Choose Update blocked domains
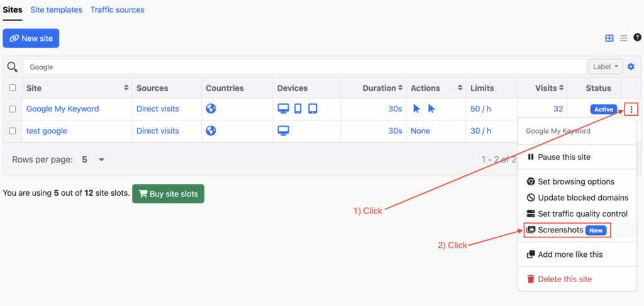 pos(577,198)
